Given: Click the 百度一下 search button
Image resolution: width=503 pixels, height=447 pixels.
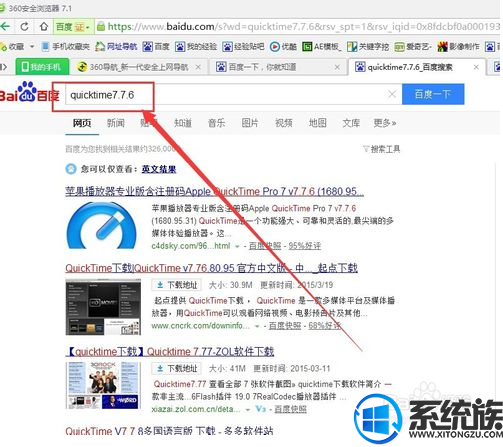Looking at the screenshot, I should (433, 94).
